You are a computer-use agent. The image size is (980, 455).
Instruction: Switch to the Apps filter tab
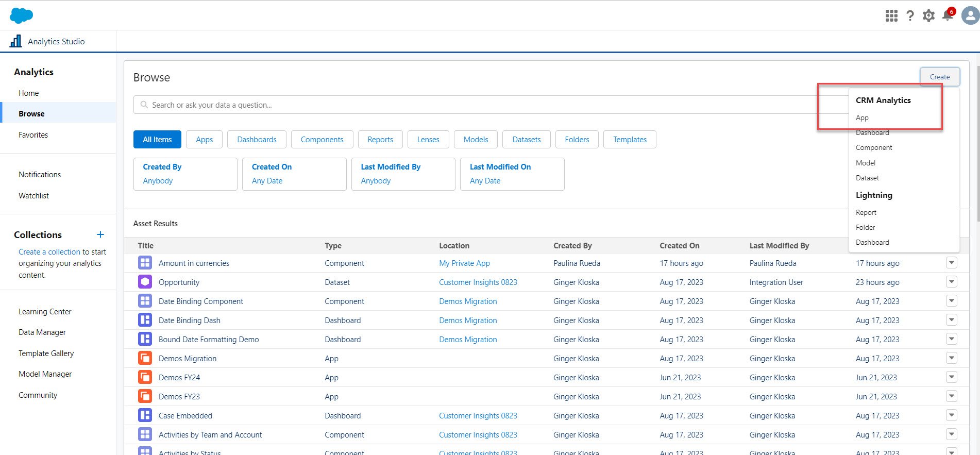[205, 140]
